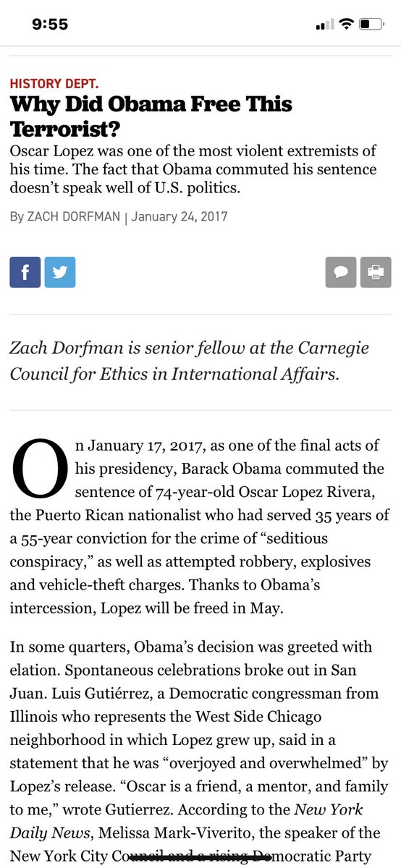Image resolution: width=401 pixels, height=868 pixels.
Task: Share the article on Facebook
Action: [25, 272]
